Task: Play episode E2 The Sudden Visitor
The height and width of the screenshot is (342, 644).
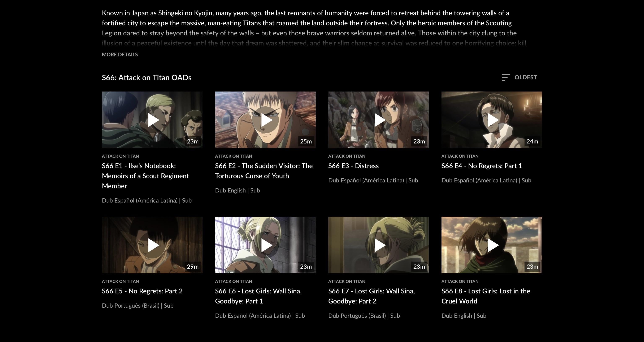Action: 265,120
